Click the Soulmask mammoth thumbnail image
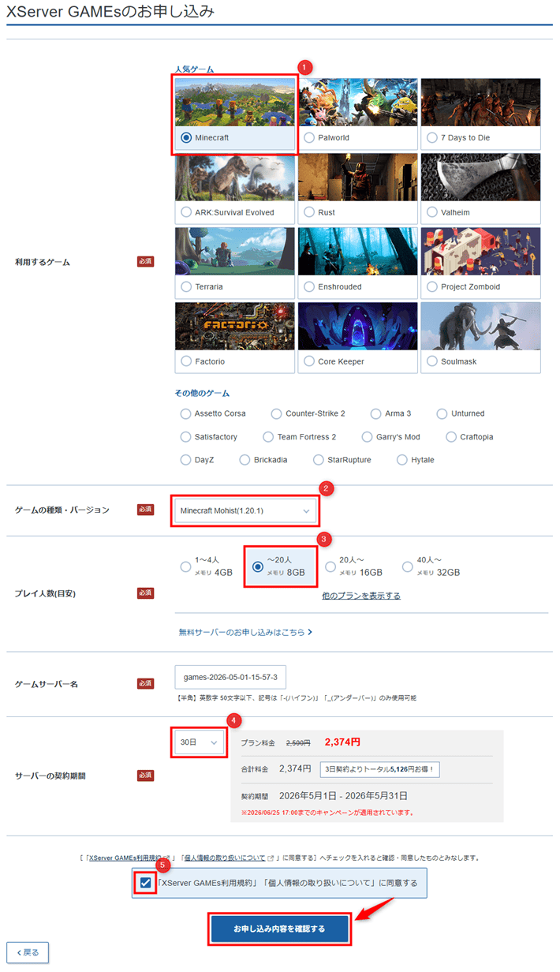This screenshot has height=972, width=560. tap(480, 326)
